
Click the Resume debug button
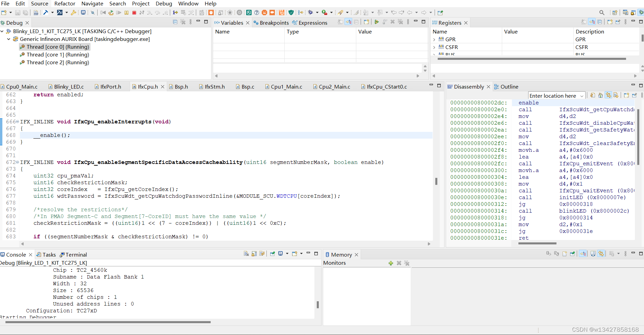tap(119, 13)
